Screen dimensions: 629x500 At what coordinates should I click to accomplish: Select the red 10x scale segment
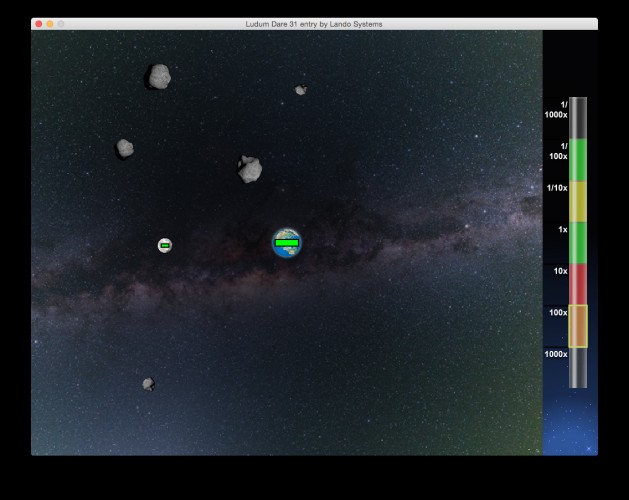click(578, 284)
